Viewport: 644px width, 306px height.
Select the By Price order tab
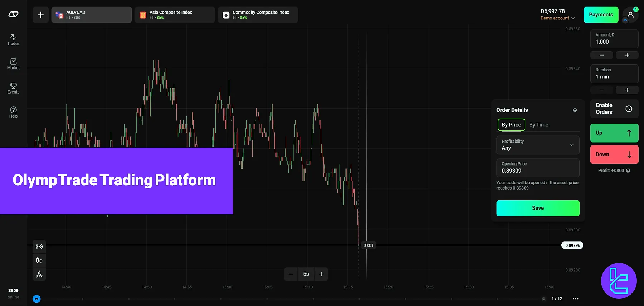pos(511,125)
